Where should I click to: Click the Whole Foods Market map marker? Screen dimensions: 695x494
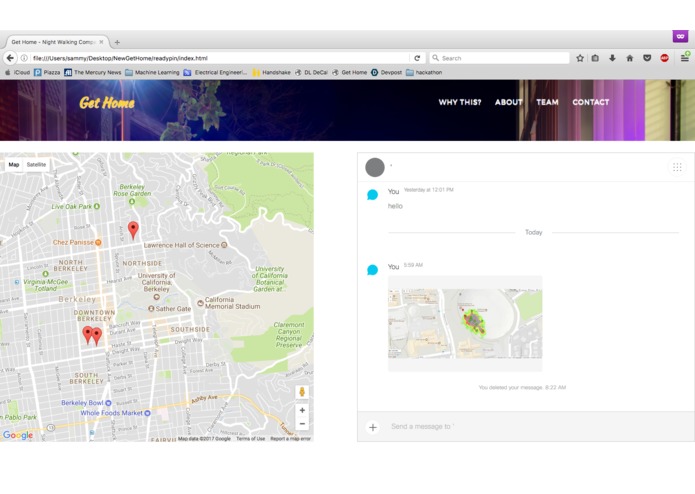(x=148, y=413)
